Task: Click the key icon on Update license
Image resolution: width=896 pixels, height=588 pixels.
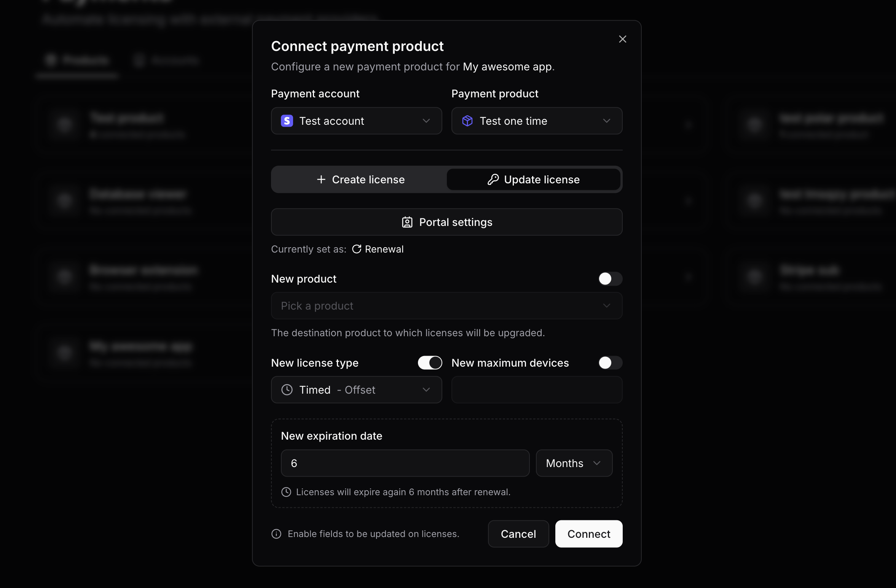Action: (x=493, y=180)
